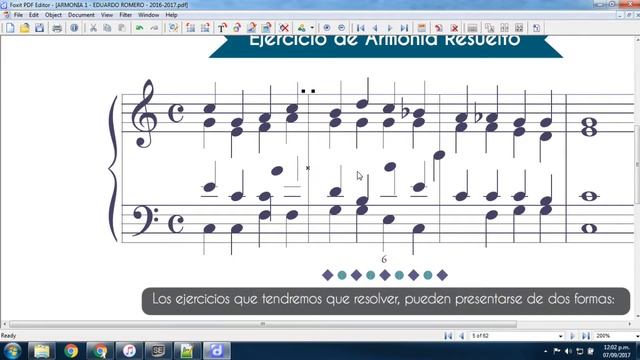Click the whole note chord in the final treble measure
The height and width of the screenshot is (360, 640).
coord(589,127)
